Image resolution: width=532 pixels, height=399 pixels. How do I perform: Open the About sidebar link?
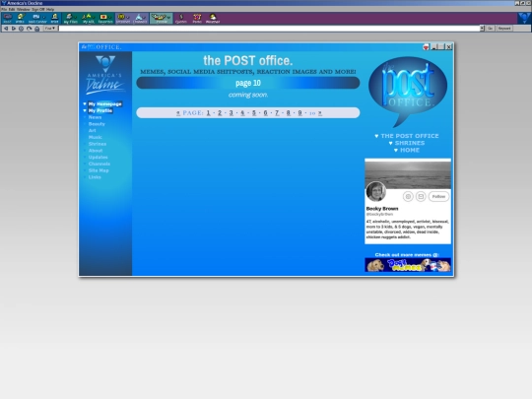tap(96, 151)
